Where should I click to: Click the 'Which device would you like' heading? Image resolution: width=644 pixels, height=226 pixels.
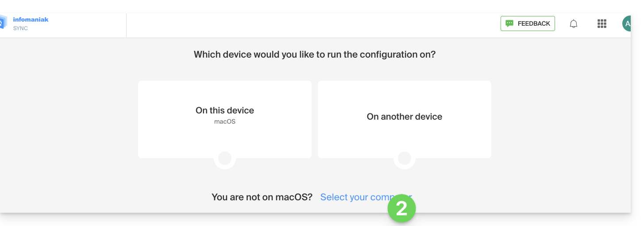[x=315, y=55]
